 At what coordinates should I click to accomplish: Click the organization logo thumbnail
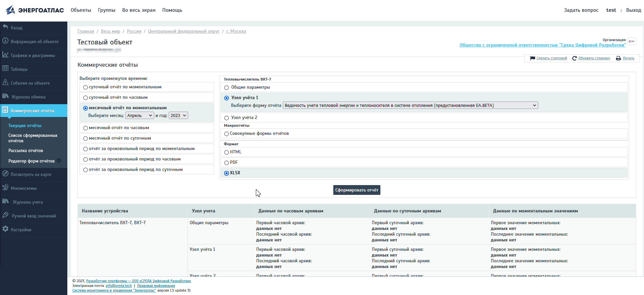click(632, 41)
